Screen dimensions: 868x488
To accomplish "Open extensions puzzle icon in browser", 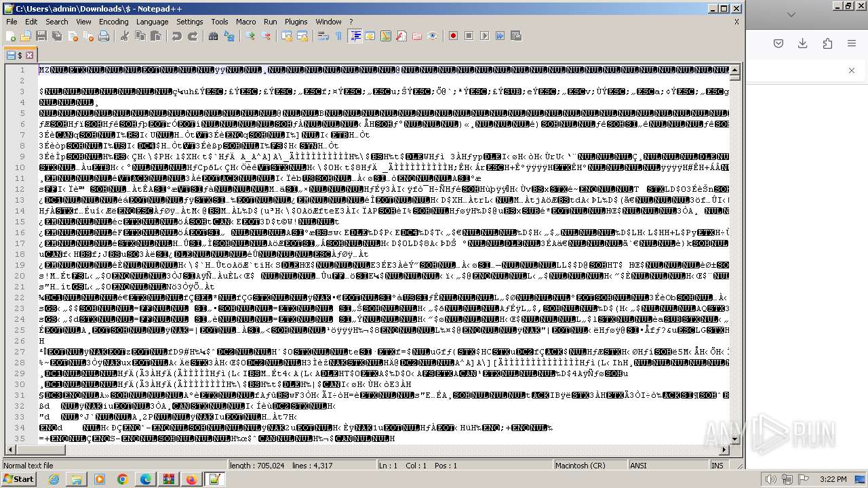I will [827, 43].
